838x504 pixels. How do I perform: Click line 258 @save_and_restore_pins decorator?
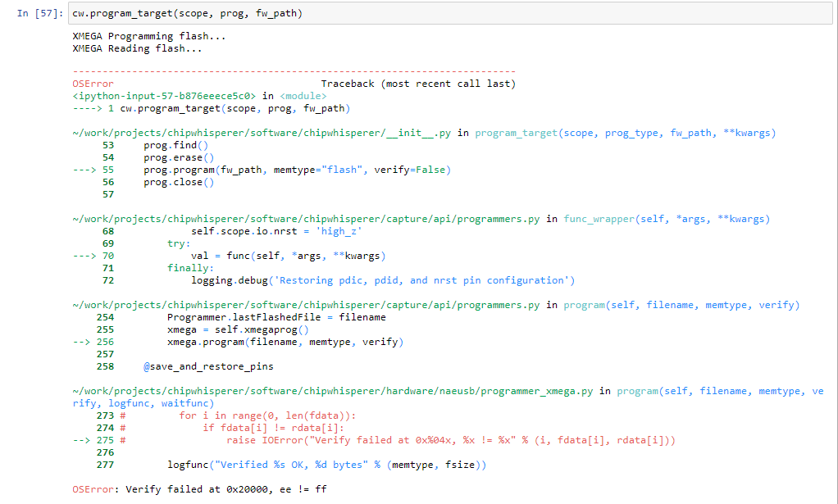[x=208, y=366]
